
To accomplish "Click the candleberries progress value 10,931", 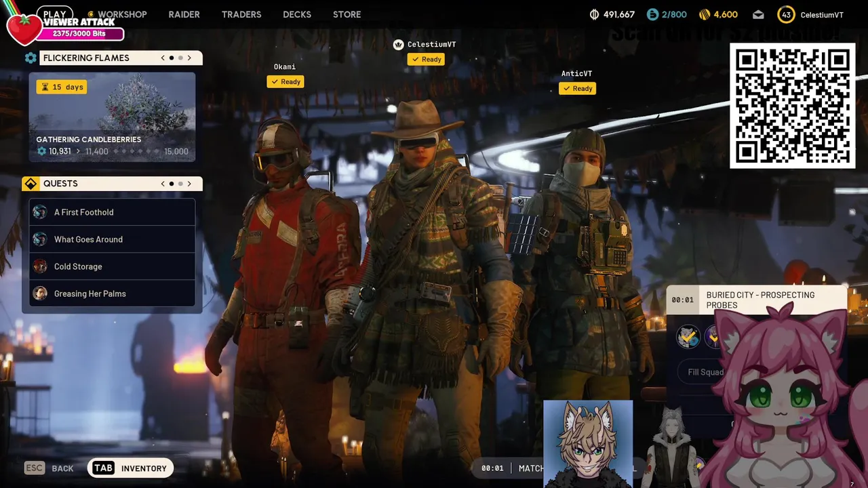I will pyautogui.click(x=60, y=151).
